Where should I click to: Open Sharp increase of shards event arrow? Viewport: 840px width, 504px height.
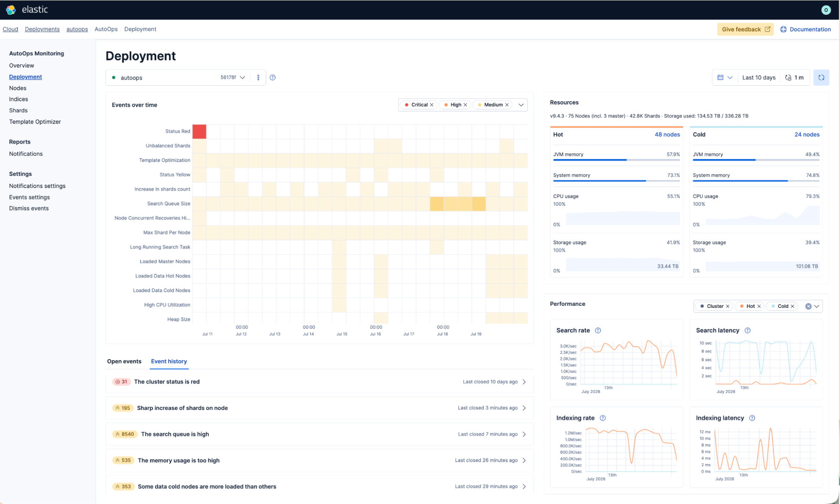coord(524,408)
